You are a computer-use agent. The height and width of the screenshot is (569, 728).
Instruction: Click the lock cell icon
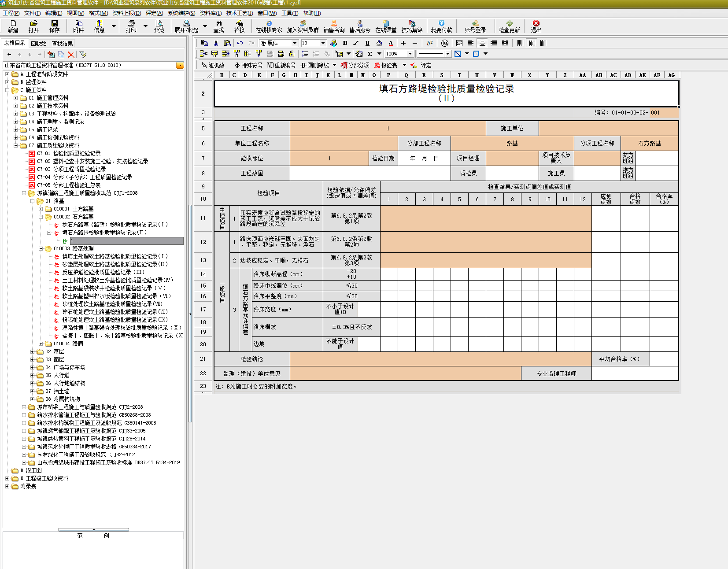pos(292,54)
